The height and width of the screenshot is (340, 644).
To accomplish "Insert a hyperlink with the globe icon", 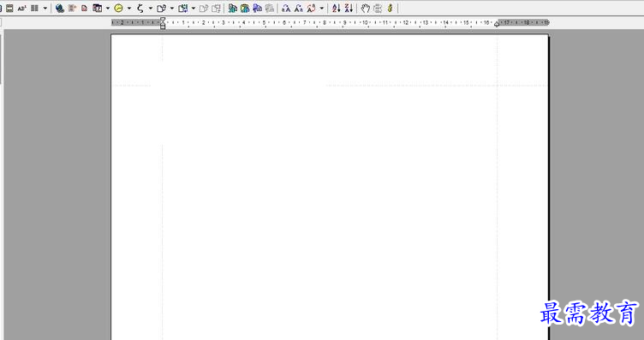I will [x=60, y=8].
